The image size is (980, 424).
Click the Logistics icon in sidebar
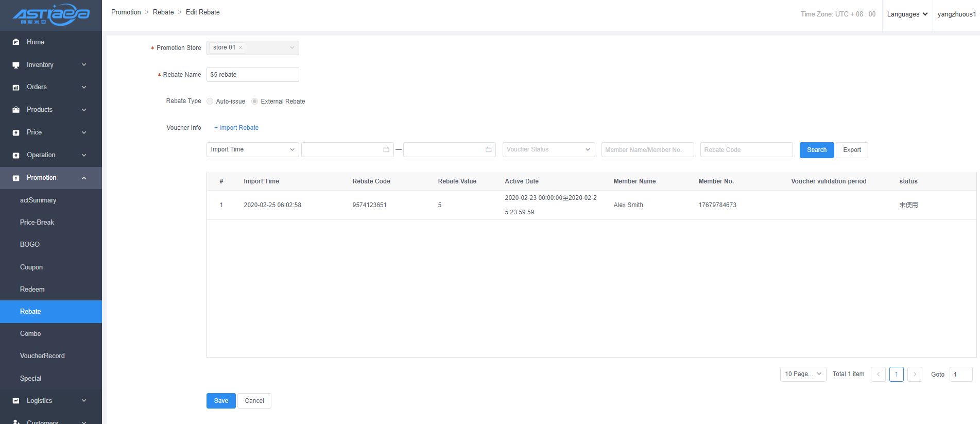16,401
